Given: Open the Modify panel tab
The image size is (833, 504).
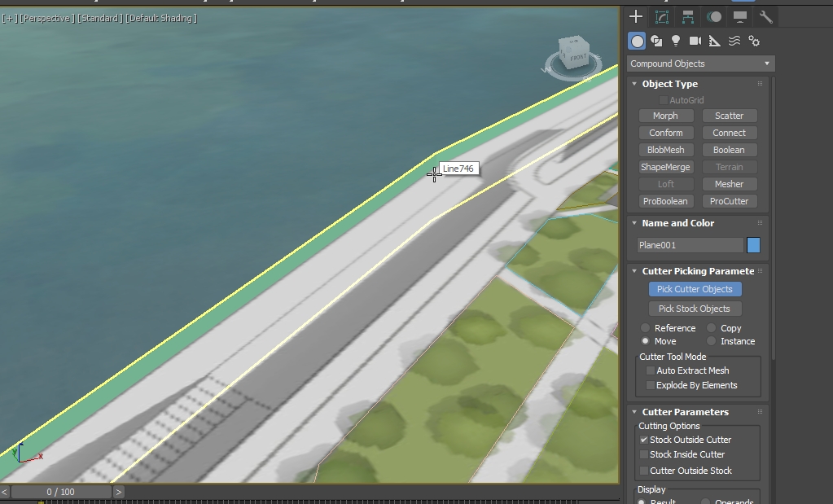Looking at the screenshot, I should [x=662, y=17].
